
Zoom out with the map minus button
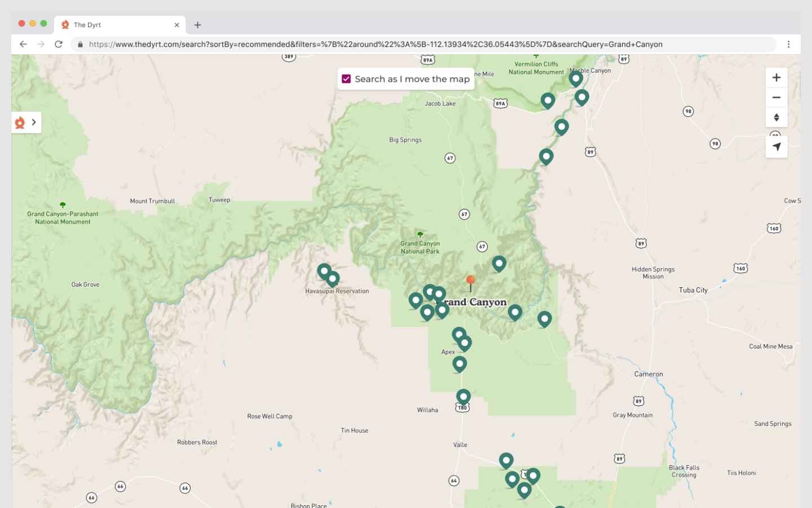[x=776, y=97]
